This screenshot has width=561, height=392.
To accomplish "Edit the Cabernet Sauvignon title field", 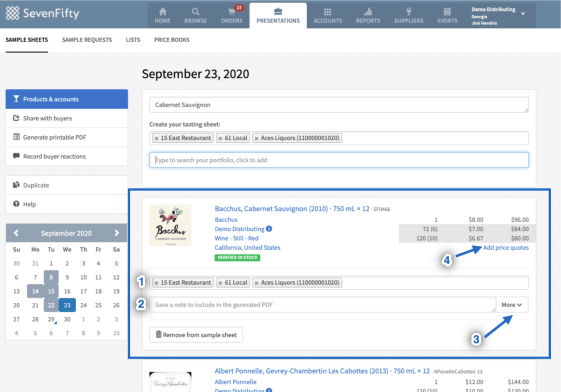I will pos(339,105).
